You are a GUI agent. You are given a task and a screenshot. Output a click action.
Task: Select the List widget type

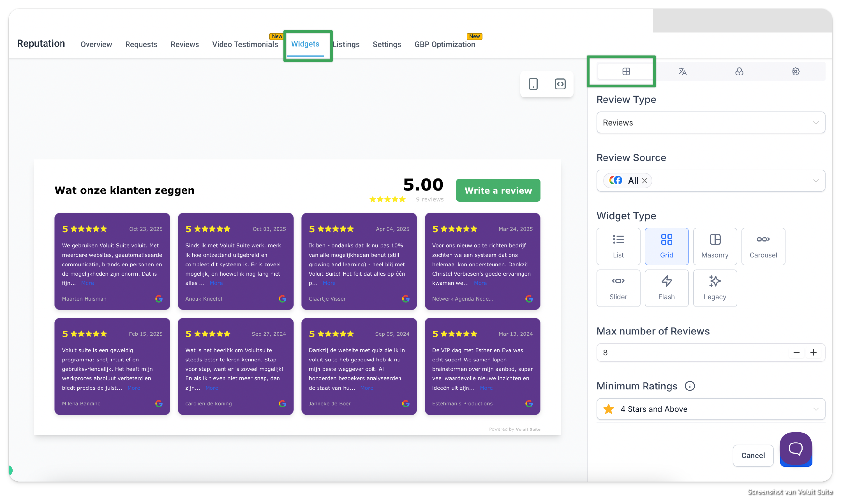click(x=618, y=246)
